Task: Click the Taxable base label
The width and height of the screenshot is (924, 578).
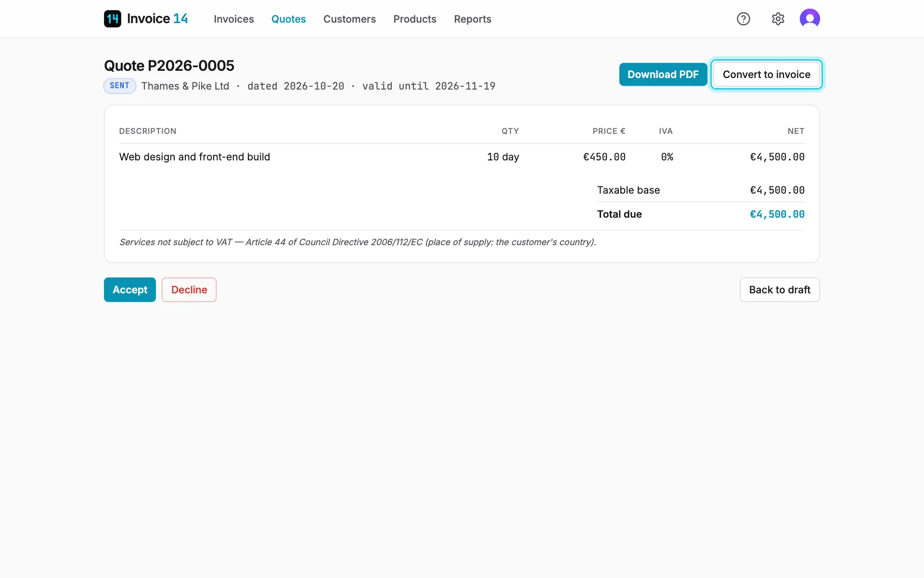Action: tap(629, 190)
